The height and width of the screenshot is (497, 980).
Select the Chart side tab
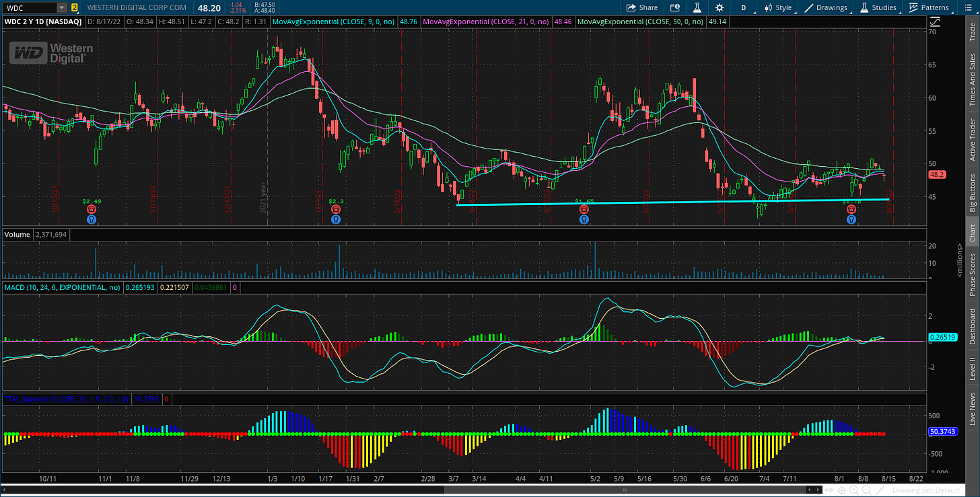(x=972, y=233)
